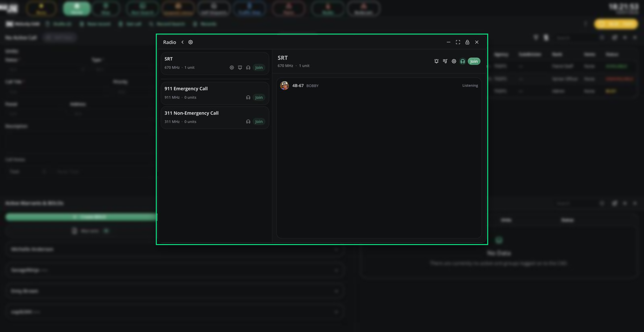Close the Radio window
The width and height of the screenshot is (644, 332).
click(477, 42)
